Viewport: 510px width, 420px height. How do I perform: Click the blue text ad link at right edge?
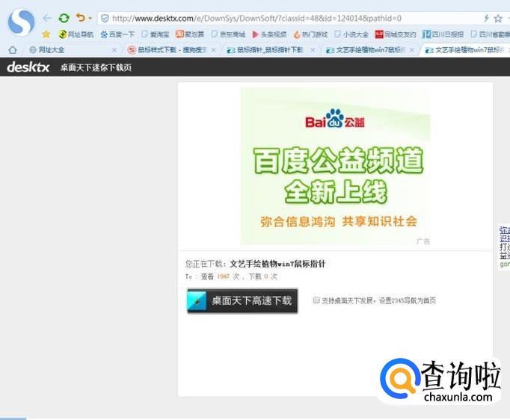pos(505,234)
